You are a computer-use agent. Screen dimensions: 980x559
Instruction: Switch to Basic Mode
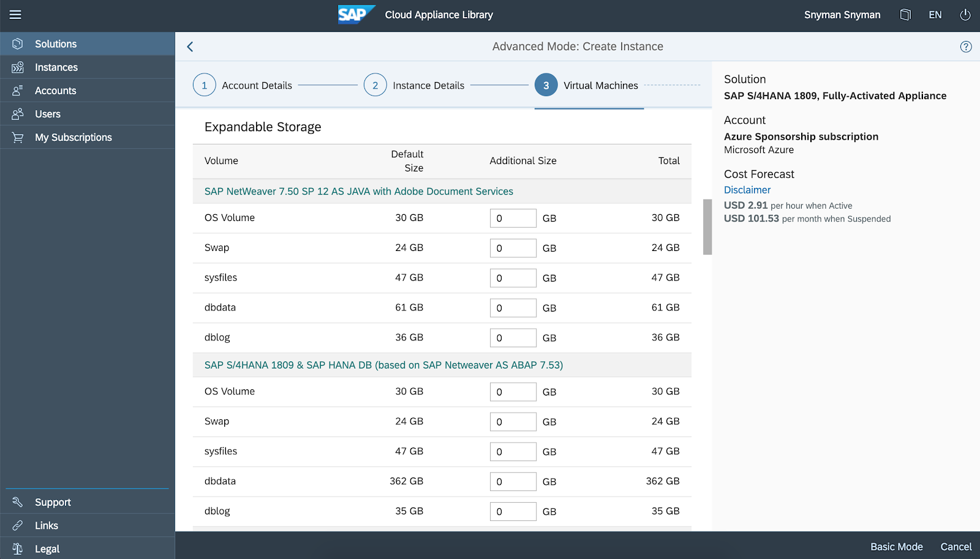pos(897,547)
